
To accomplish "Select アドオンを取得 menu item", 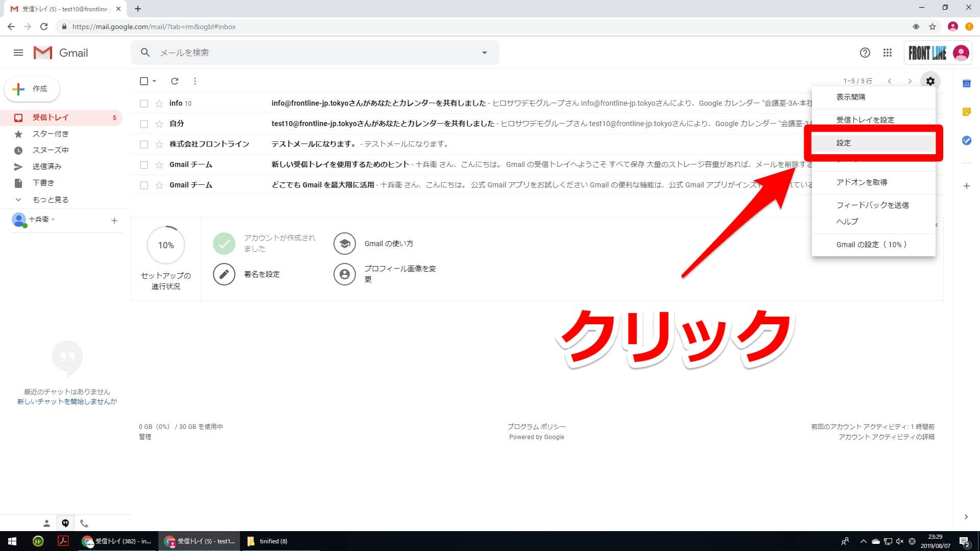I will pyautogui.click(x=873, y=182).
